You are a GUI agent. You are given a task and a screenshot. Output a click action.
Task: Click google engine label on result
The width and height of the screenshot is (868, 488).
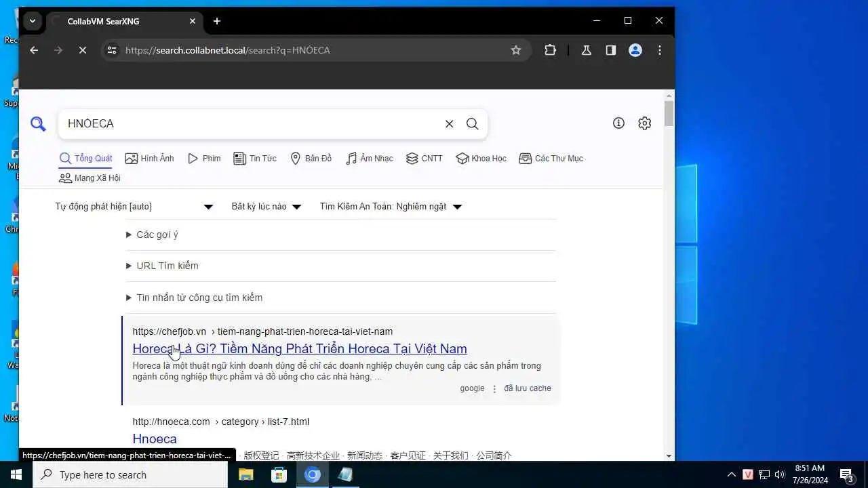coord(472,388)
